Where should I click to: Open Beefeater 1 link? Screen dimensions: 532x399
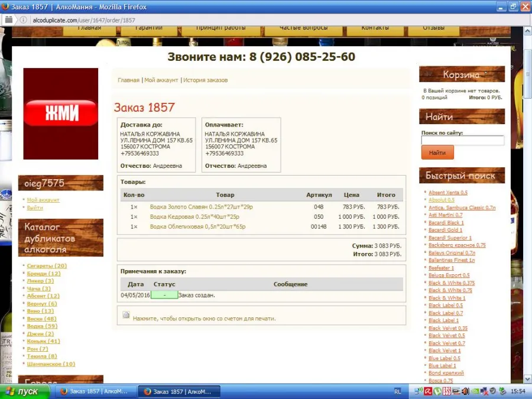tap(441, 268)
